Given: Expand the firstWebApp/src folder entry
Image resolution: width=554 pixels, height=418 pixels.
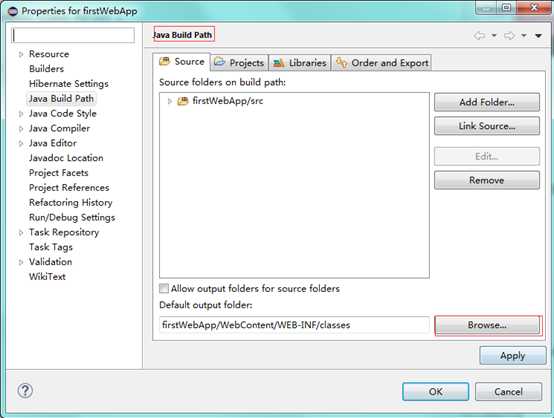Looking at the screenshot, I should (170, 101).
